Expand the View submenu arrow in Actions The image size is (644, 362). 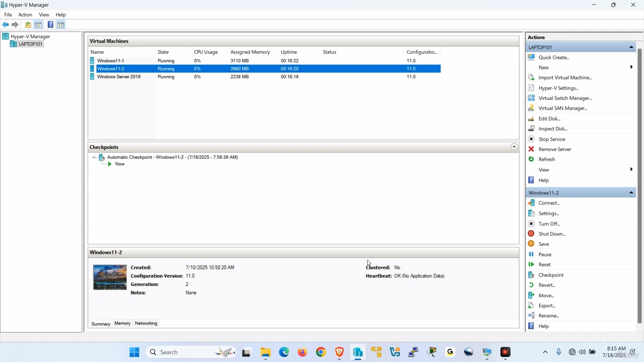pos(631,169)
